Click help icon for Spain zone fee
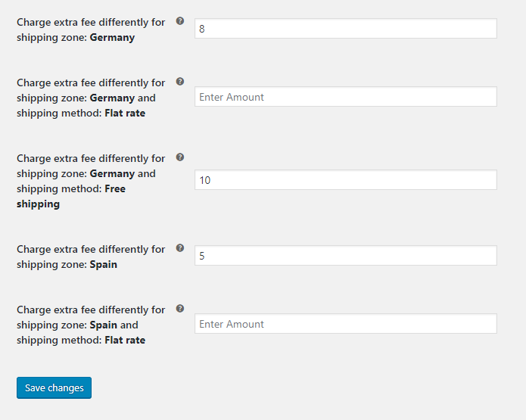The width and height of the screenshot is (526, 420). (x=180, y=248)
